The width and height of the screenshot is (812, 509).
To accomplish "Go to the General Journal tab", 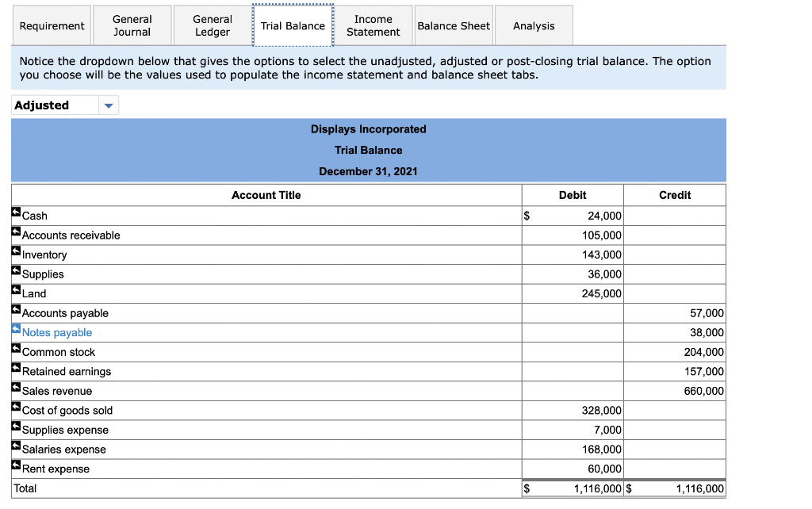I will pyautogui.click(x=132, y=25).
